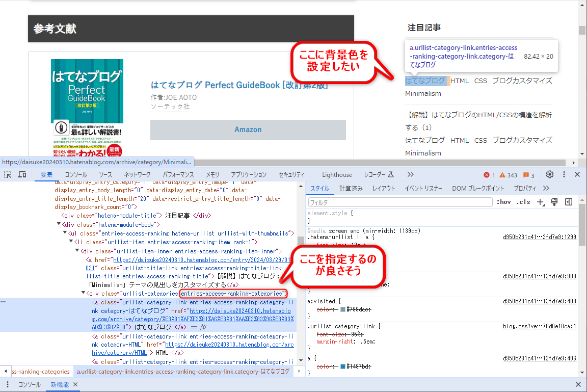Open stylesheet link blog.css source
Screen dimensions: 587x392
pos(540,326)
